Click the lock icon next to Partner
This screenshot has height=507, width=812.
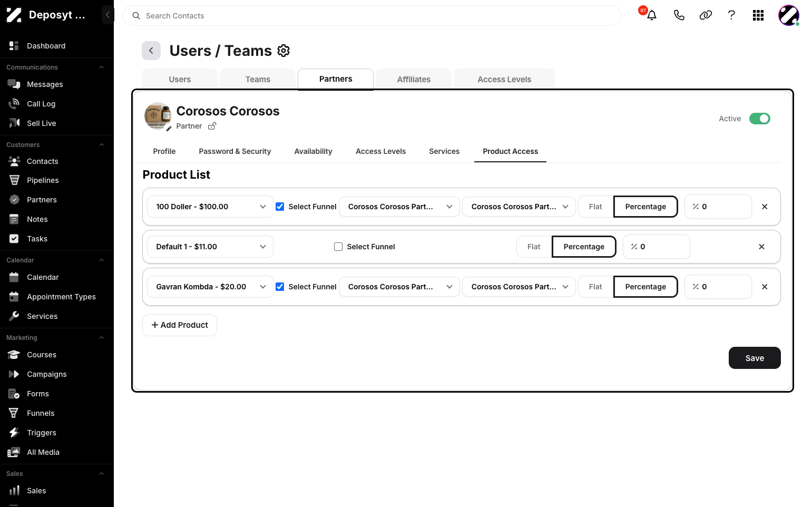tap(212, 126)
